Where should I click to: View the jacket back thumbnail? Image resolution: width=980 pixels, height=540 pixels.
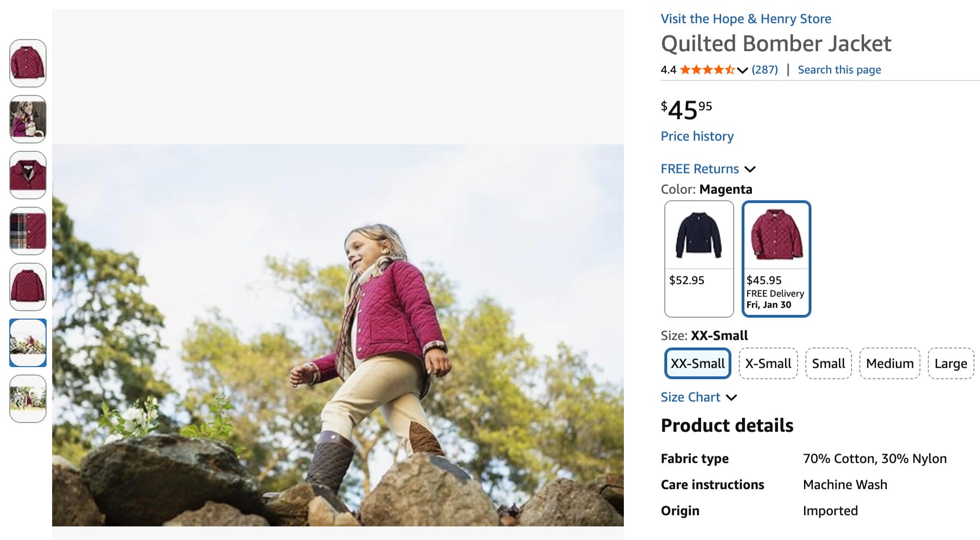click(28, 287)
